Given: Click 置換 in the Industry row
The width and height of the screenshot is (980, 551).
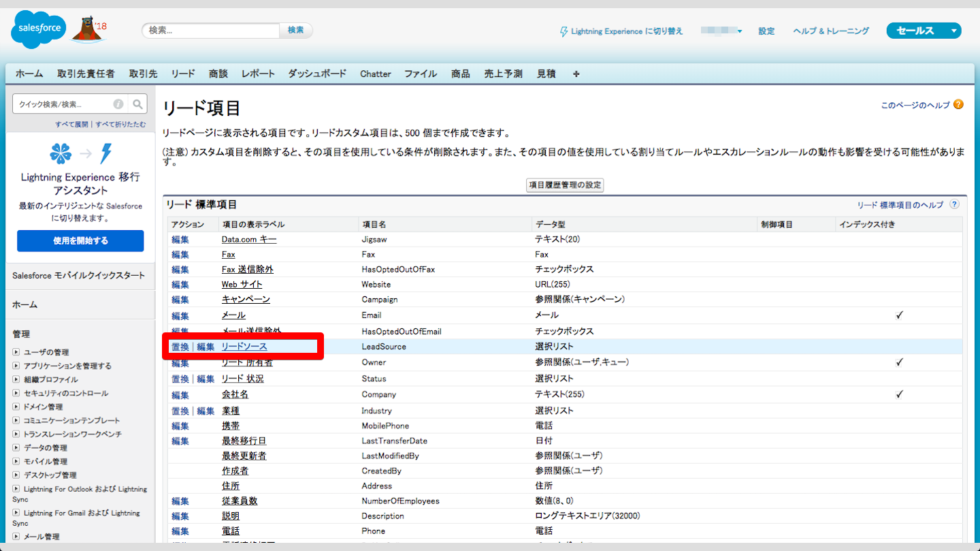Looking at the screenshot, I should (x=180, y=411).
